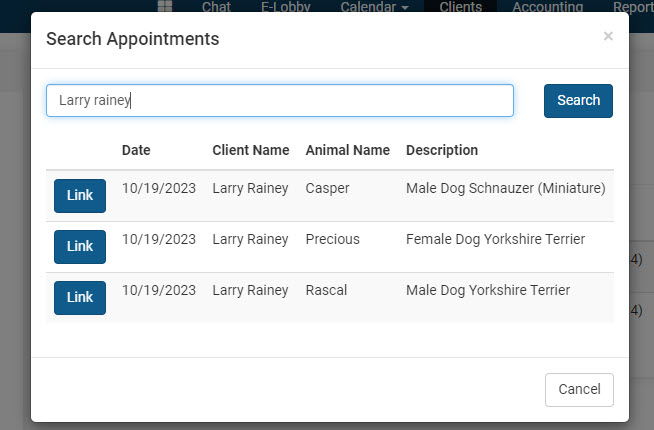This screenshot has height=430, width=654.
Task: Link the Rascal appointment
Action: (x=80, y=298)
